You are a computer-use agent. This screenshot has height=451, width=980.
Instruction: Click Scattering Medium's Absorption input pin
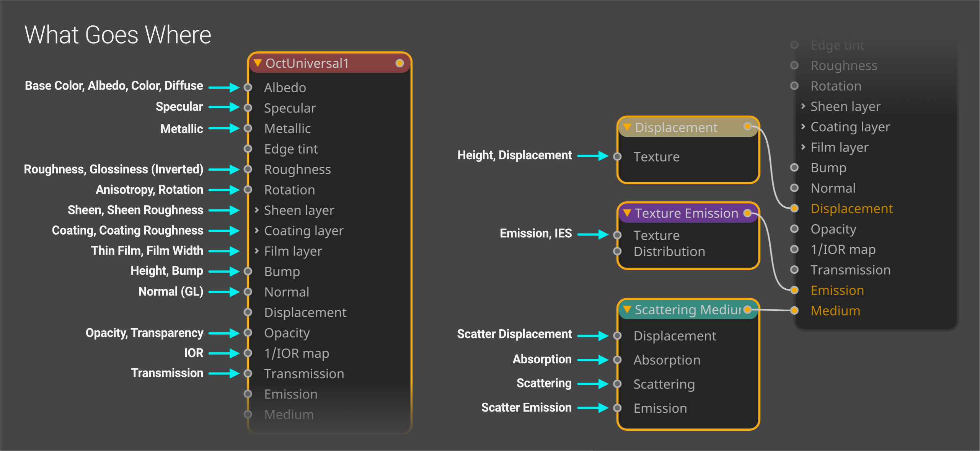click(x=617, y=359)
